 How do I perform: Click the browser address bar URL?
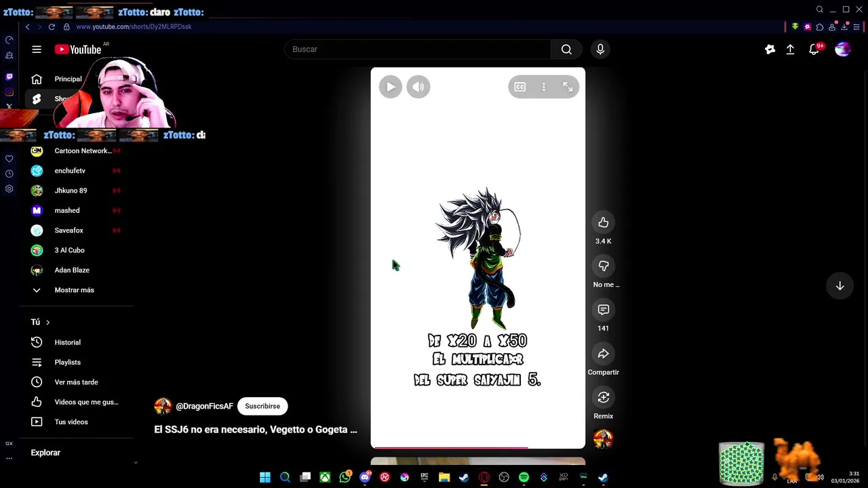click(134, 26)
